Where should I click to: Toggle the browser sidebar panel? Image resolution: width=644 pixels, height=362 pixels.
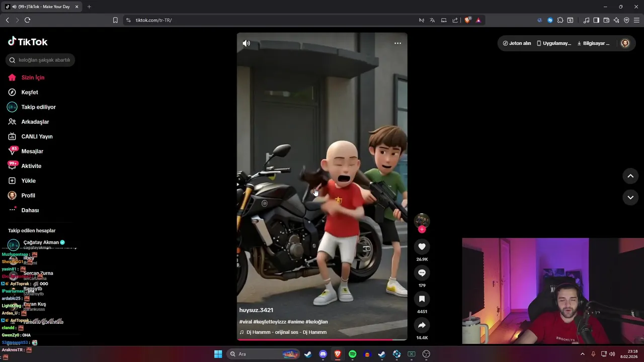coord(596,20)
